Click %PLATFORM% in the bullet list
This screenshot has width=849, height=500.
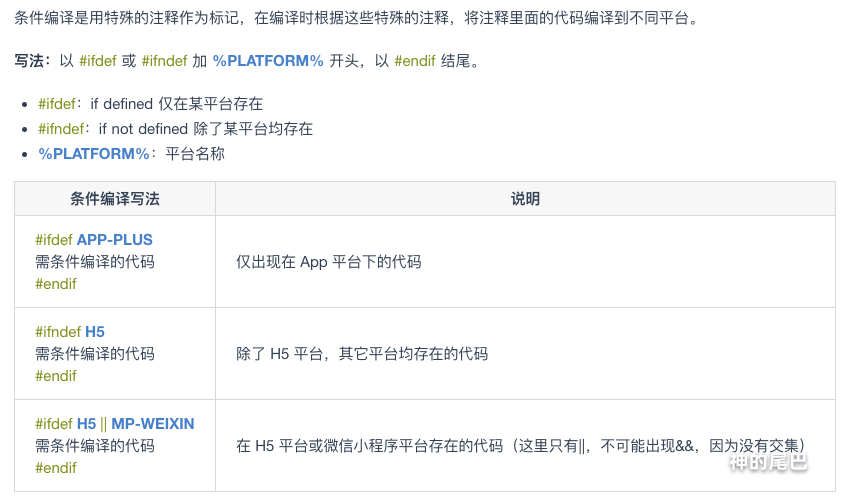[x=94, y=153]
